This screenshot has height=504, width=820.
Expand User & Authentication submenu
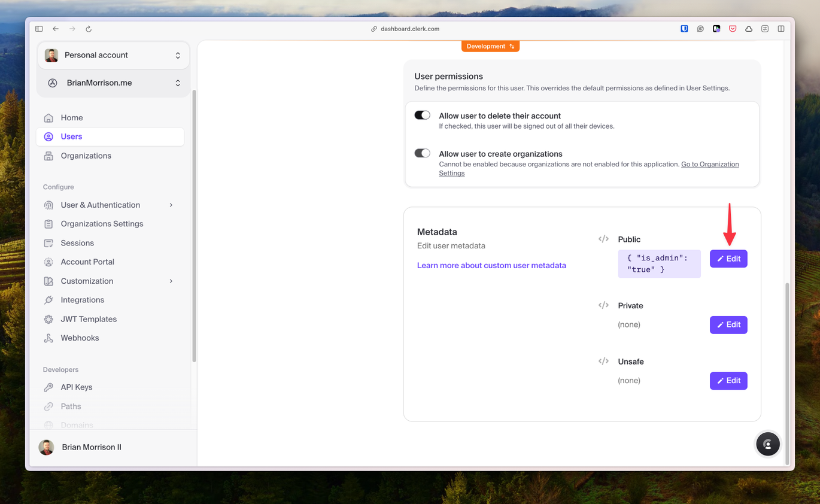coord(171,205)
